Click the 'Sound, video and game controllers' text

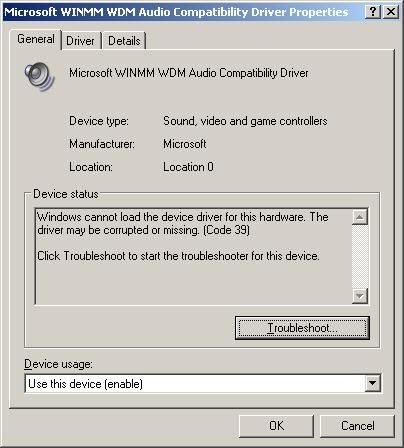pos(245,121)
